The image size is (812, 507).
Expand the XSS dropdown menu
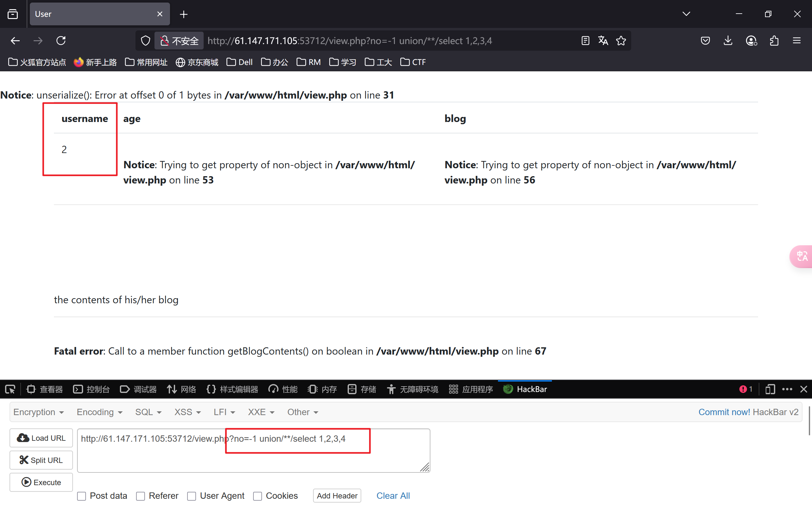[x=187, y=412]
